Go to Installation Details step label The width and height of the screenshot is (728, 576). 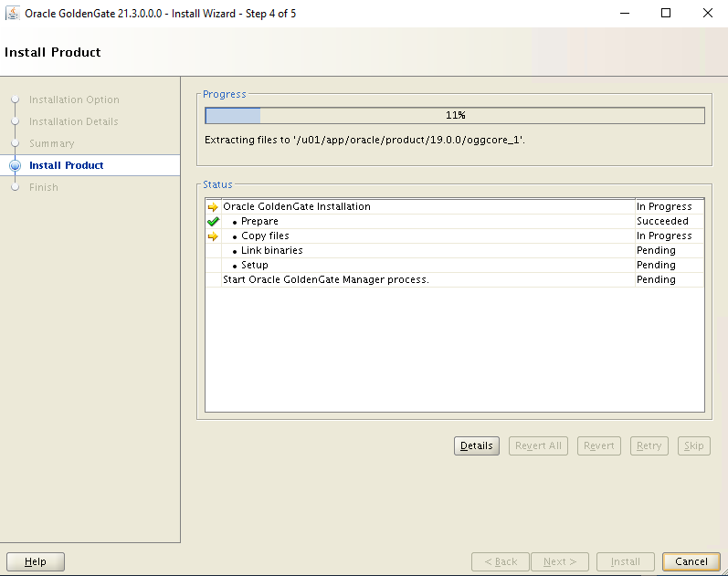tap(74, 121)
